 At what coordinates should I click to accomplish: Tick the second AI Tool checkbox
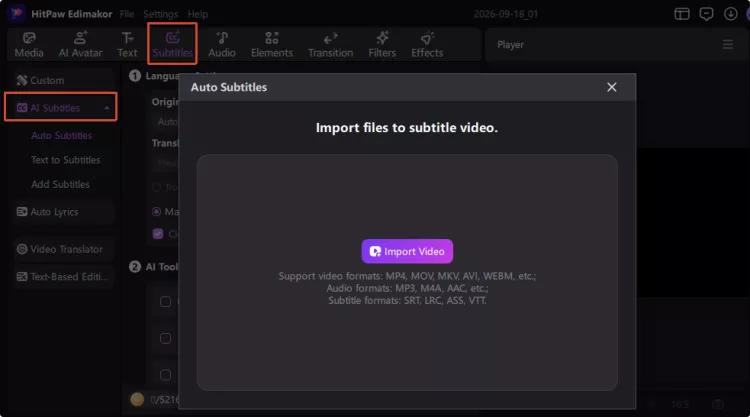(x=165, y=339)
